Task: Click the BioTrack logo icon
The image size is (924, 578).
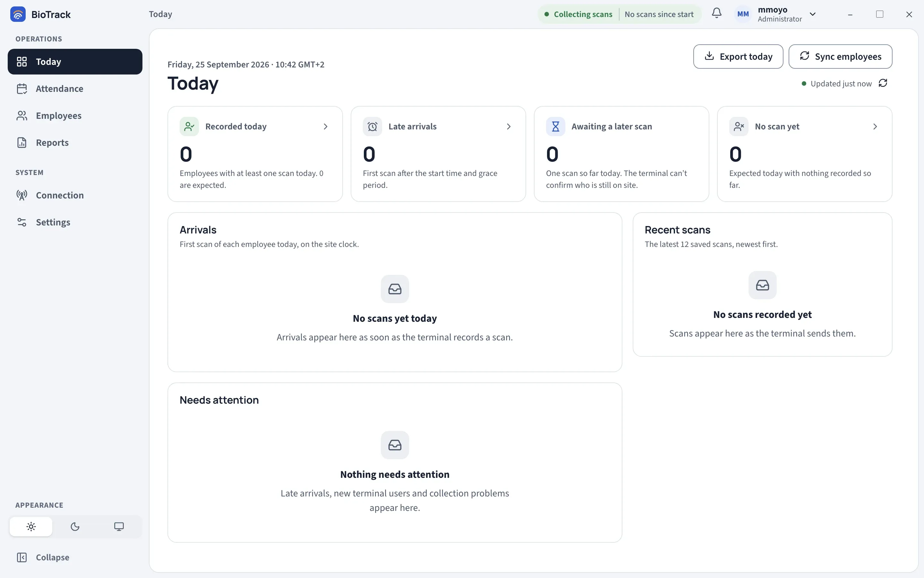Action: click(18, 14)
